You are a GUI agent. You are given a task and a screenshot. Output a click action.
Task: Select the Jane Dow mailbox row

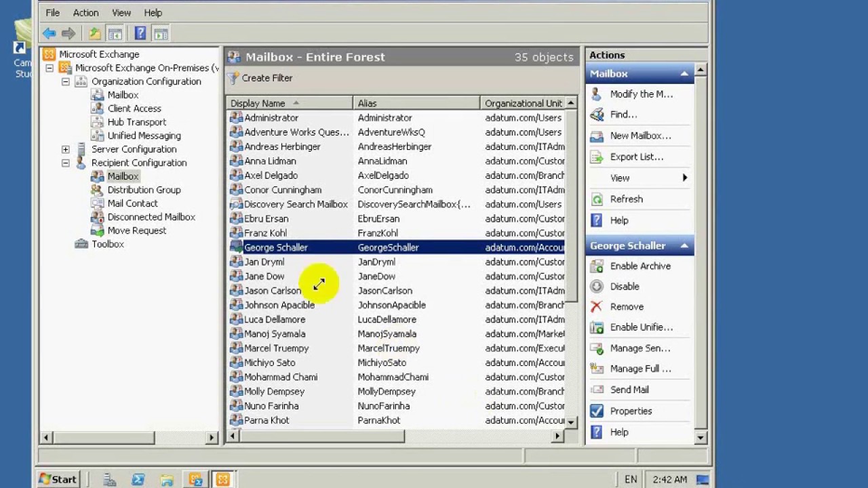click(397, 276)
